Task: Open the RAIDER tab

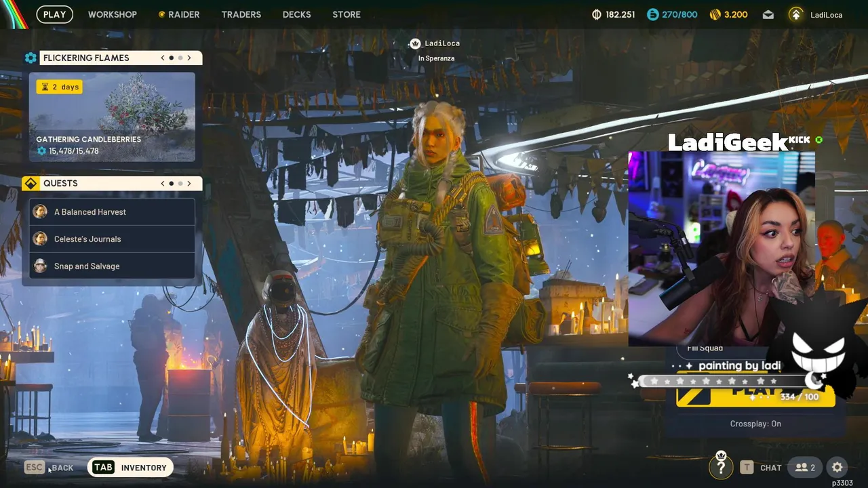Action: tap(179, 14)
